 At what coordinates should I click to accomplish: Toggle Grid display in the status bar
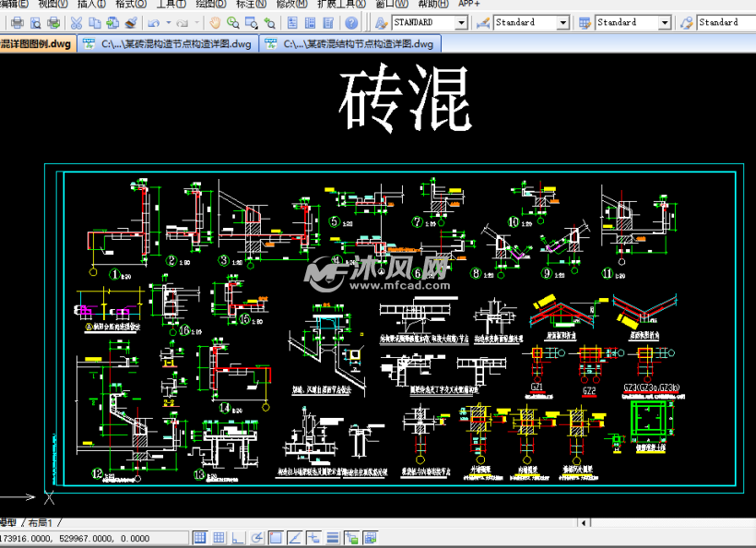point(219,537)
